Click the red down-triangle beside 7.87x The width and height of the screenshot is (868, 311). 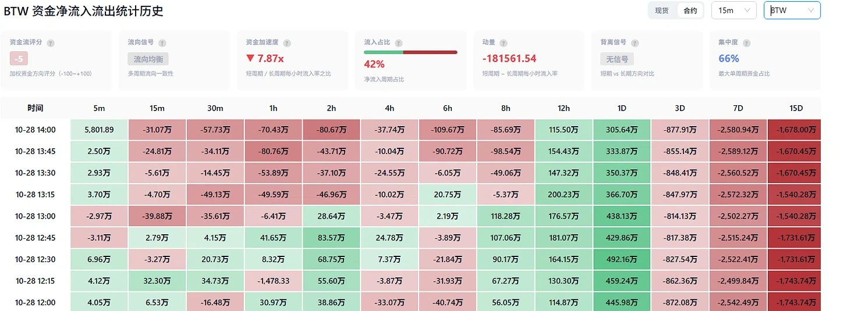(x=250, y=58)
